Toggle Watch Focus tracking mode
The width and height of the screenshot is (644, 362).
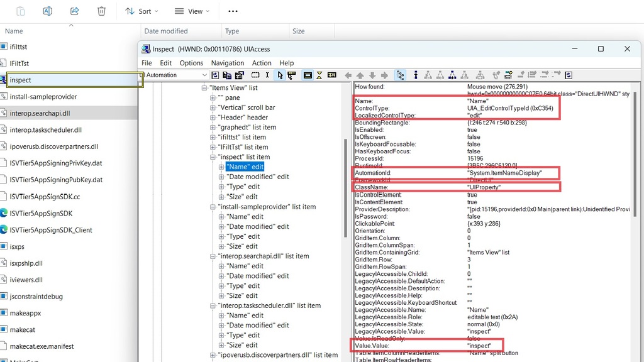(x=291, y=75)
